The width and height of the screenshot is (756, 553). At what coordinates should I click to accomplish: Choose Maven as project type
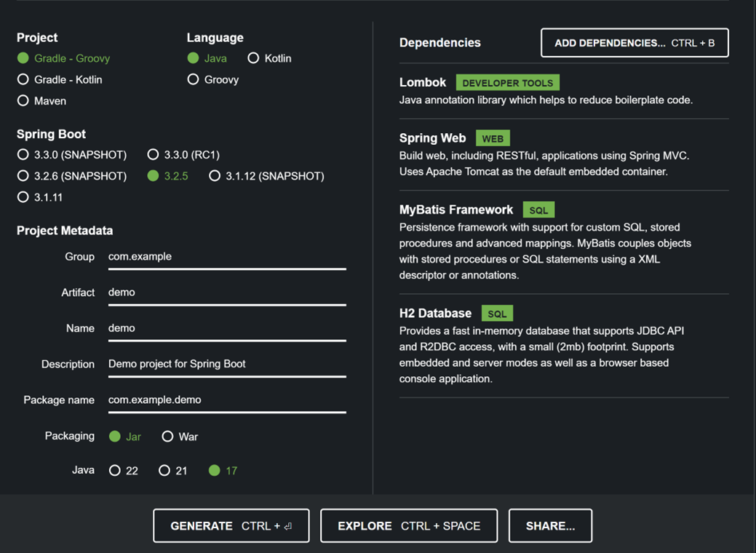pos(41,100)
